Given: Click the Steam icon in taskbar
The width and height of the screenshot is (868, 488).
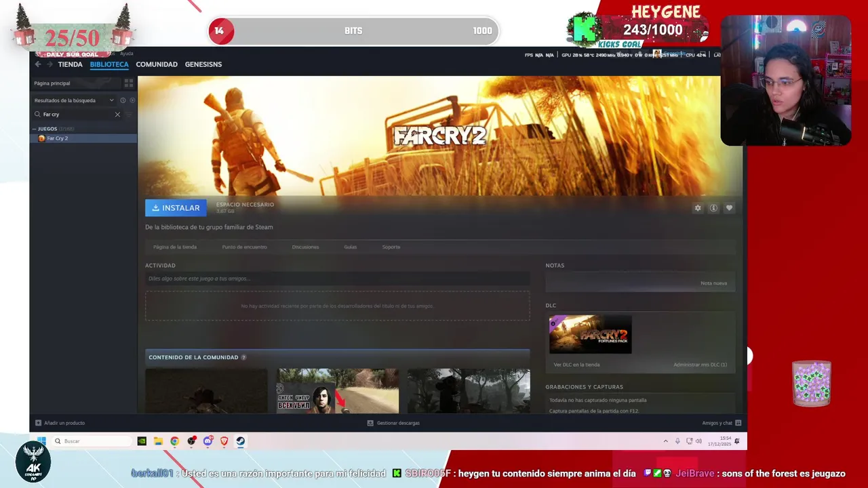Looking at the screenshot, I should click(x=240, y=441).
